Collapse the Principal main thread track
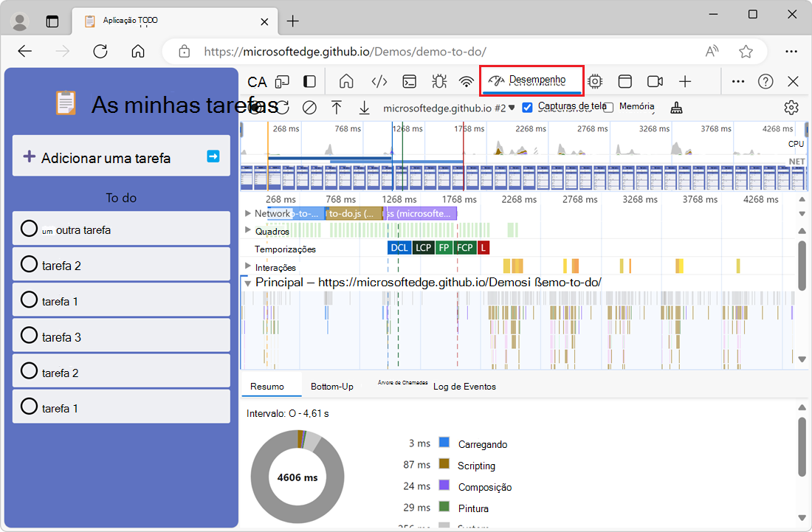Viewport: 812px width, 532px height. point(247,283)
